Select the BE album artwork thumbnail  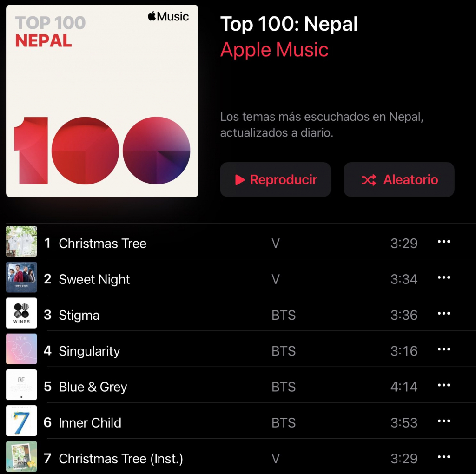[x=21, y=385]
